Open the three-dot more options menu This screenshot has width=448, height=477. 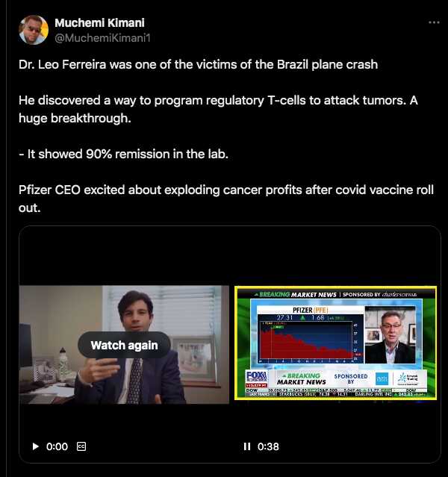[x=434, y=22]
